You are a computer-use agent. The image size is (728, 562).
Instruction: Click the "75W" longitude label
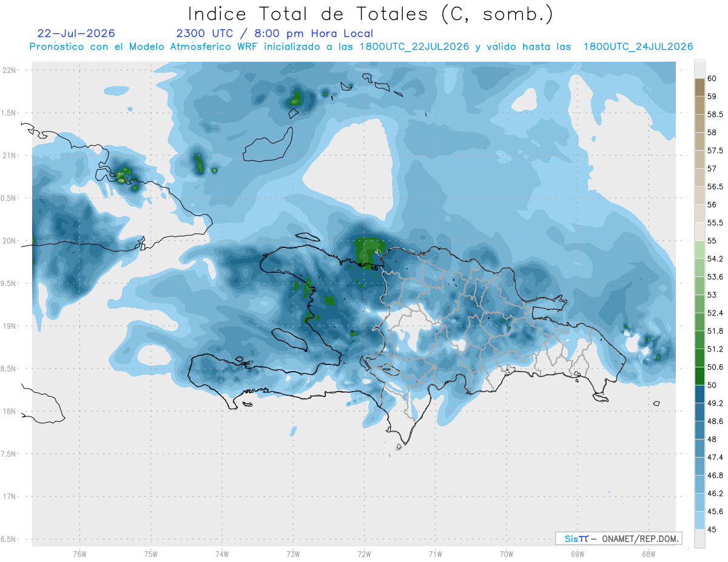tap(151, 554)
